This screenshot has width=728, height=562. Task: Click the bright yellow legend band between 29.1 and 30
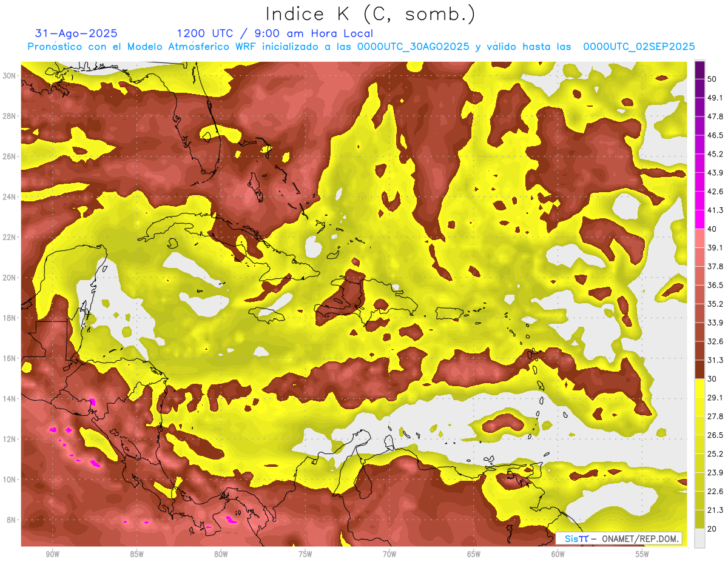pyautogui.click(x=699, y=389)
